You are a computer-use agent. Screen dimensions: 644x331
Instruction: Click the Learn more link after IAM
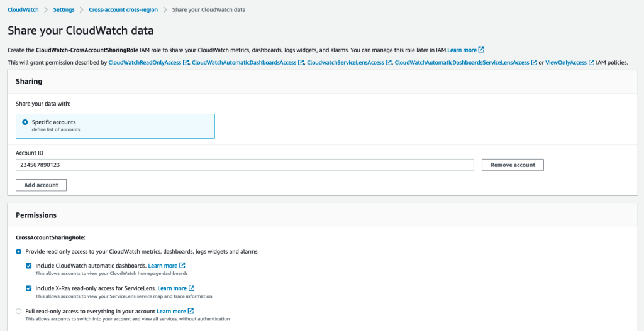(x=462, y=50)
